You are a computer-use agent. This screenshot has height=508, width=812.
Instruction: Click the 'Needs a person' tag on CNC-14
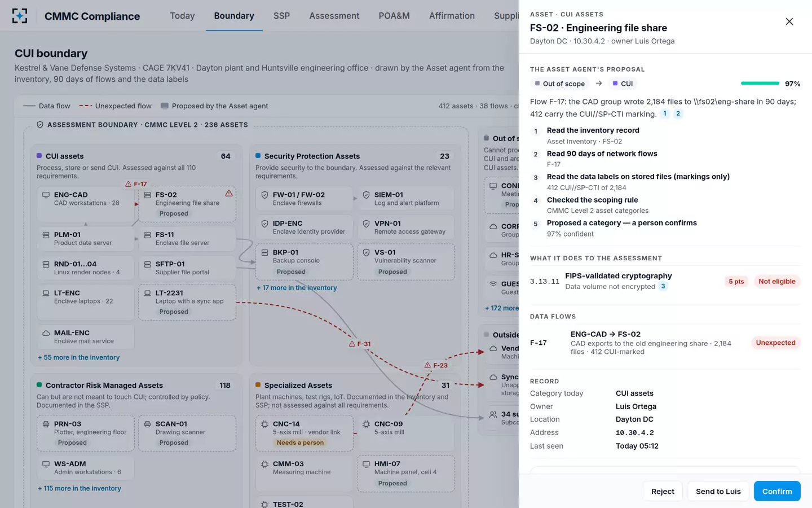[x=300, y=443]
